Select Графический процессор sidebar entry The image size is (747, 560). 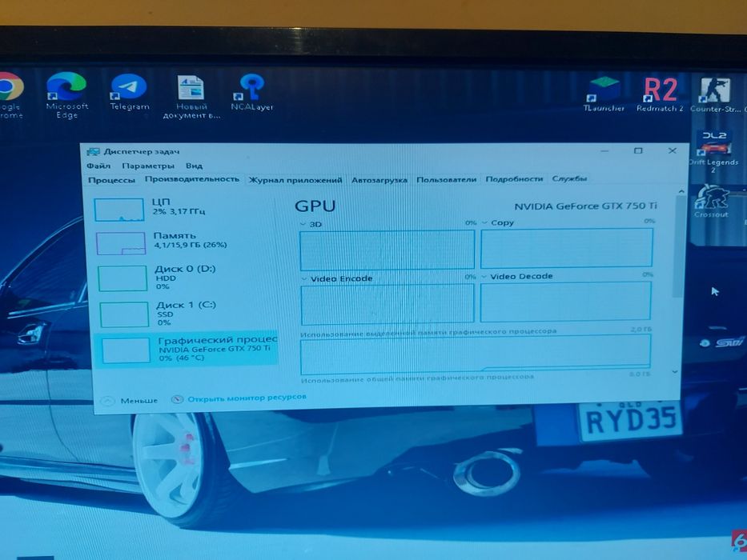[187, 350]
